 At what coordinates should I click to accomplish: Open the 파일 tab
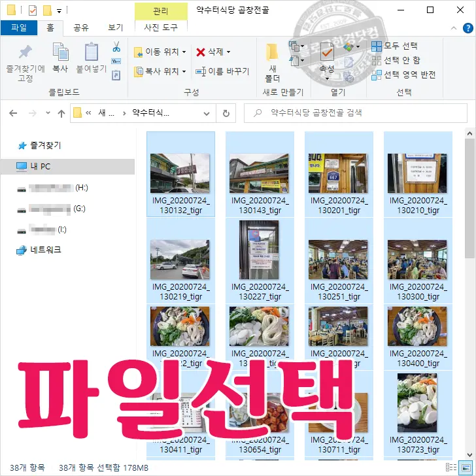(x=19, y=27)
